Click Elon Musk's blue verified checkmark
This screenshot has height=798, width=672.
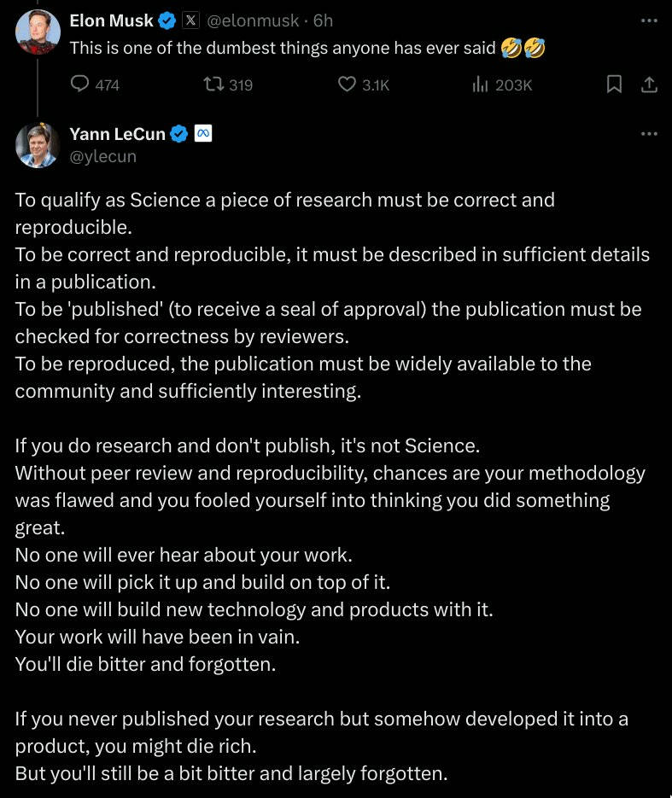[x=167, y=20]
